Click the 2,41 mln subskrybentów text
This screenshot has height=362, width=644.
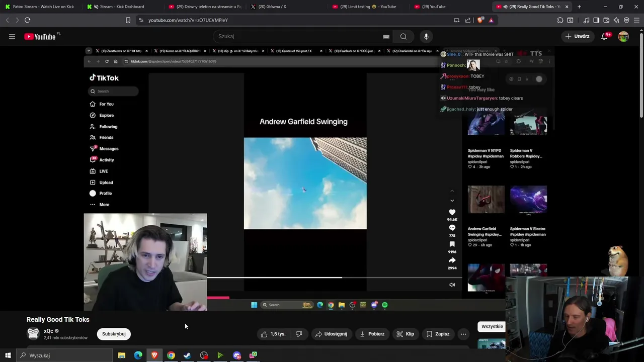[65, 338]
